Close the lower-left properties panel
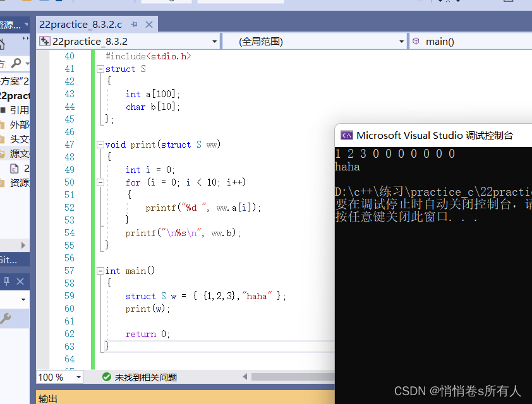Screen dimensions: 532x404 (20, 281)
